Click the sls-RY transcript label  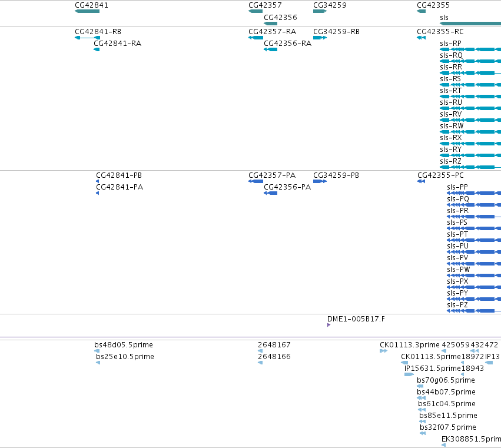pos(451,150)
